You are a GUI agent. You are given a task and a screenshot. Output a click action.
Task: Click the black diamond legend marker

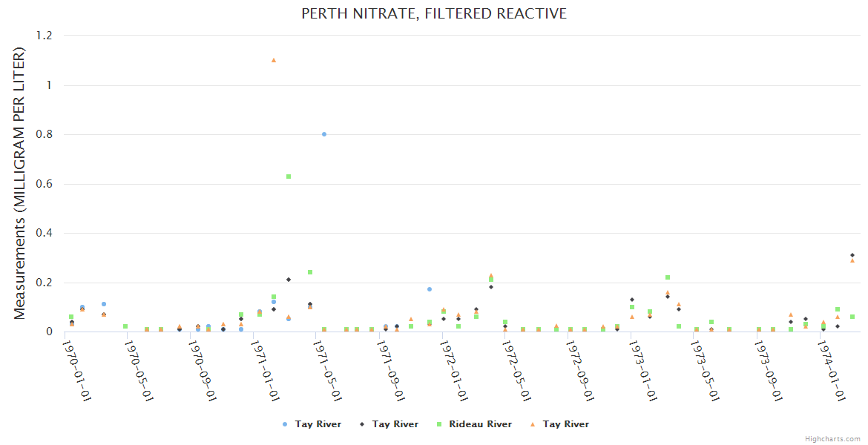(362, 424)
